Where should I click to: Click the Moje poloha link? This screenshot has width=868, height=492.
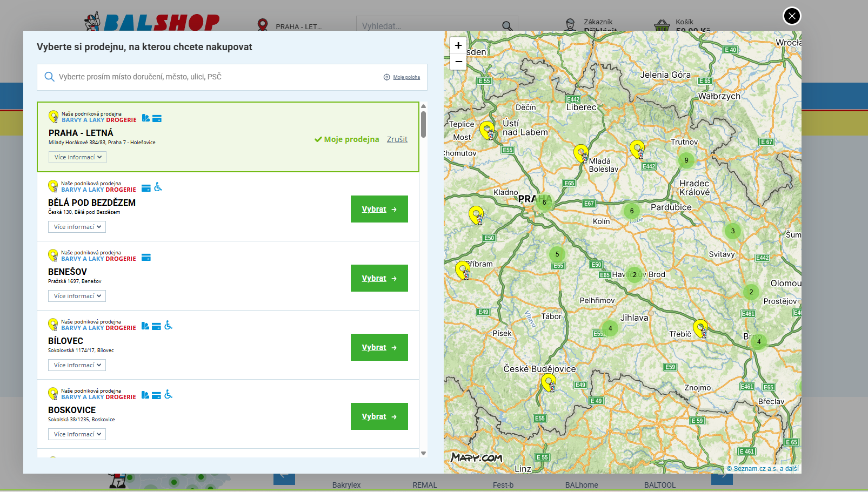point(406,77)
